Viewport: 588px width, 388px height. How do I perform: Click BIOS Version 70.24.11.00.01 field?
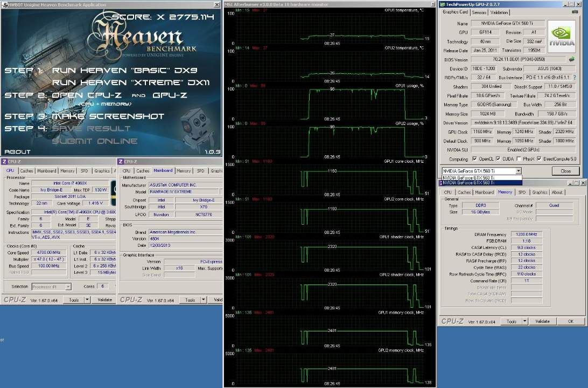[x=519, y=59]
